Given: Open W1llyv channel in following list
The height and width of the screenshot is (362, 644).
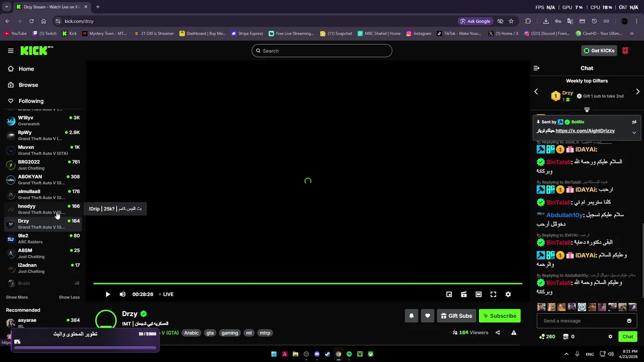Looking at the screenshot, I should [43, 121].
